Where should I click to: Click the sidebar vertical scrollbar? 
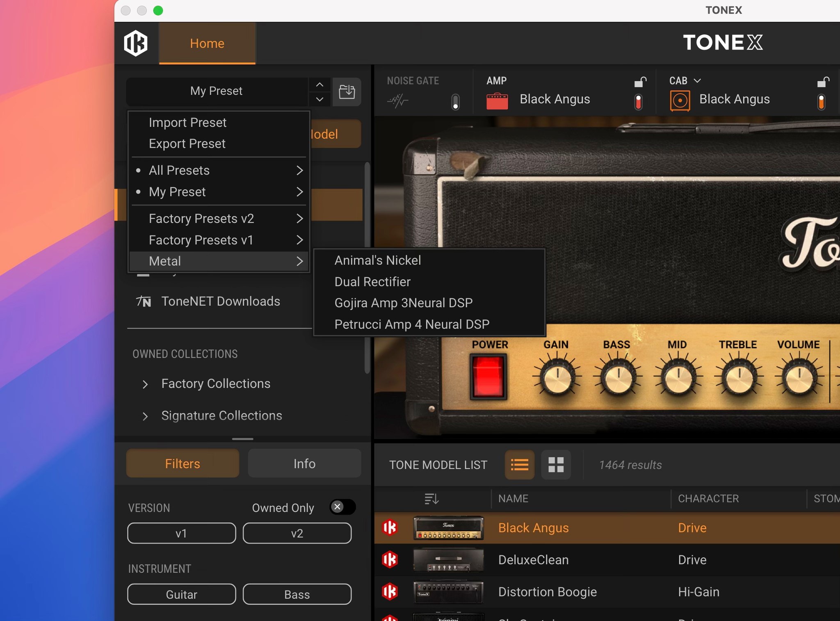tap(367, 268)
